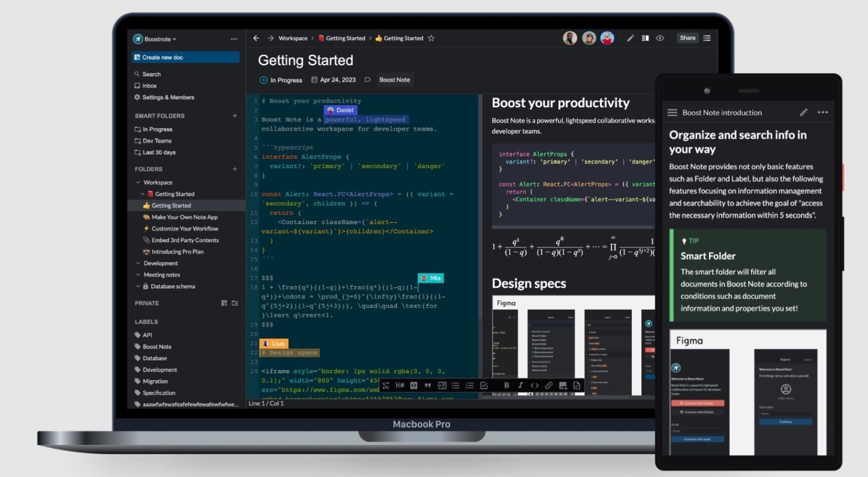Insert a hyperlink with chain icon
868x477 pixels.
[x=548, y=385]
